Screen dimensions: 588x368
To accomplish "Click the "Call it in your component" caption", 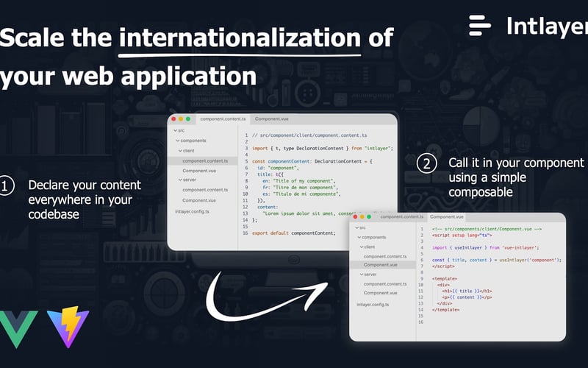I will tap(516, 177).
